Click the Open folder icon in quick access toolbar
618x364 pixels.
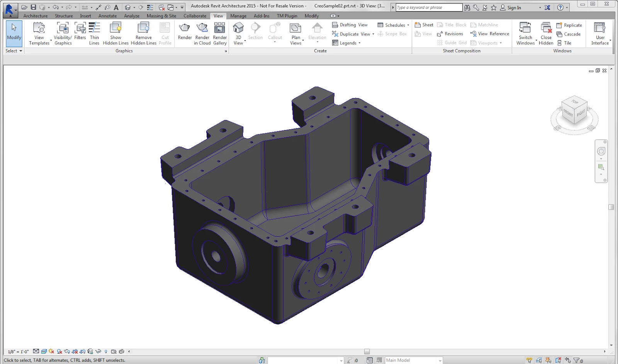tap(24, 7)
